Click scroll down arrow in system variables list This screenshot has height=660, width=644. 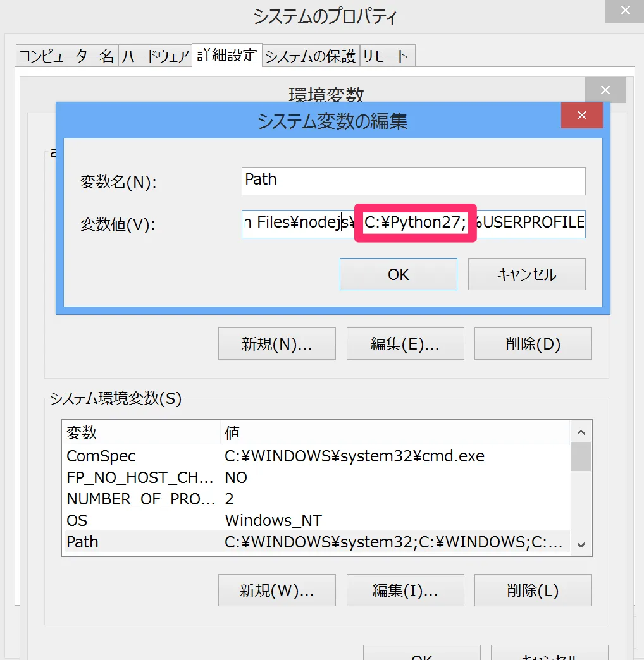click(x=581, y=544)
